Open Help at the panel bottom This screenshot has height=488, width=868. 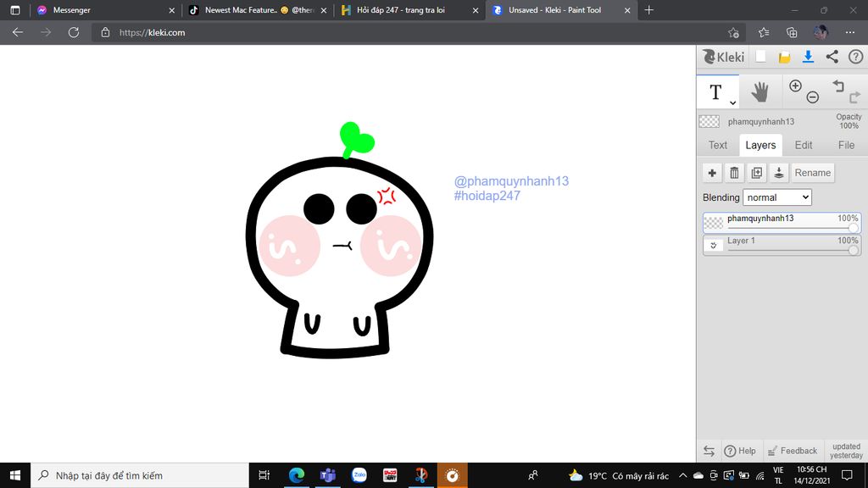740,451
